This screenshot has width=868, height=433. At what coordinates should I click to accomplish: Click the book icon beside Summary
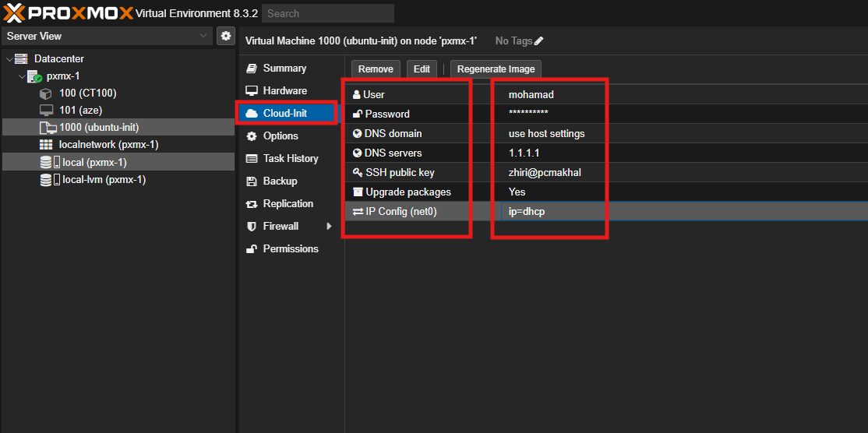coord(252,68)
